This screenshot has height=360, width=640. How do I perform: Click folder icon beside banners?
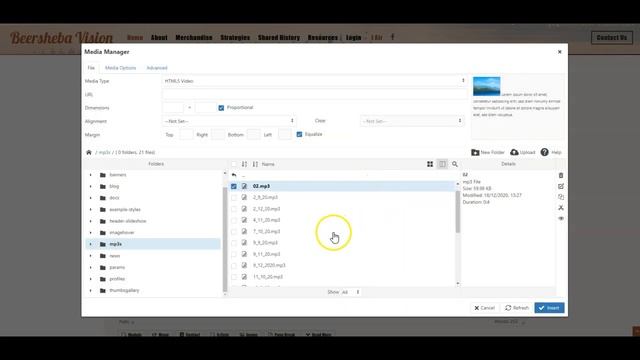pos(103,175)
